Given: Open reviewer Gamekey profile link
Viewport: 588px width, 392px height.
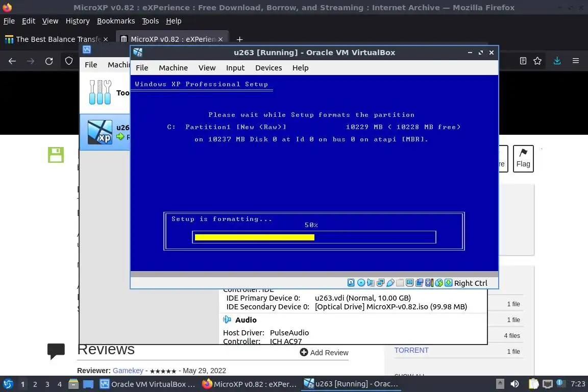Looking at the screenshot, I should point(128,371).
